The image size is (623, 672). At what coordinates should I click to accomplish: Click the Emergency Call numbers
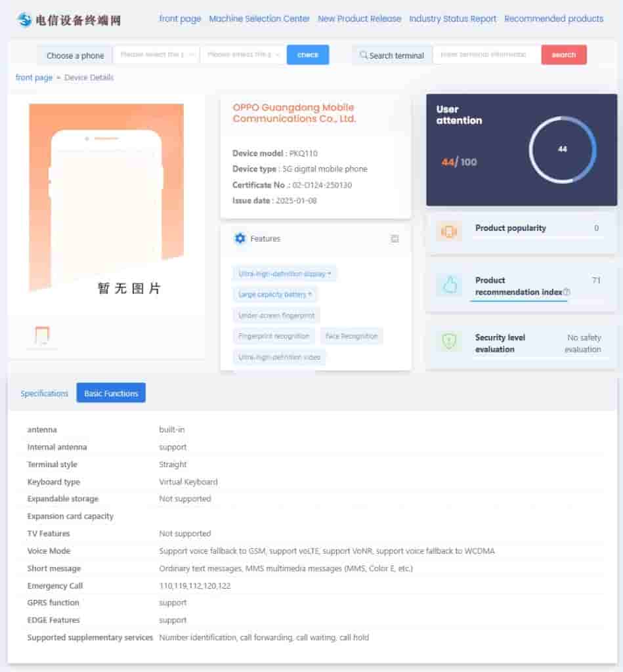195,585
